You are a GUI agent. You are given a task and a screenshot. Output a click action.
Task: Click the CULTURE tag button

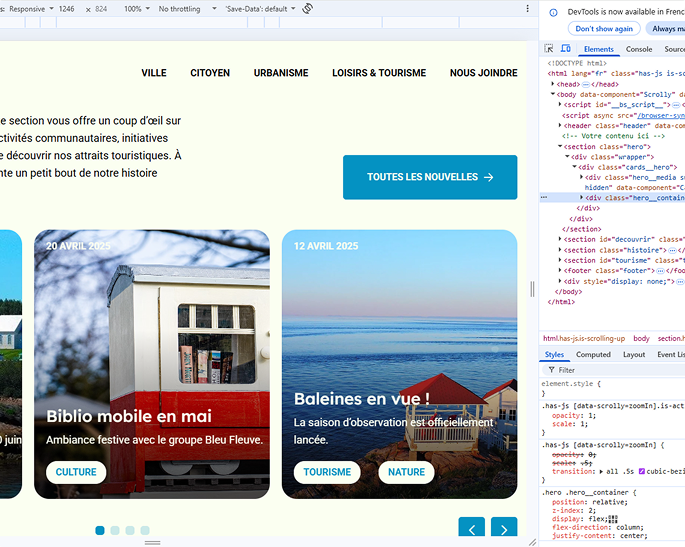tap(76, 472)
